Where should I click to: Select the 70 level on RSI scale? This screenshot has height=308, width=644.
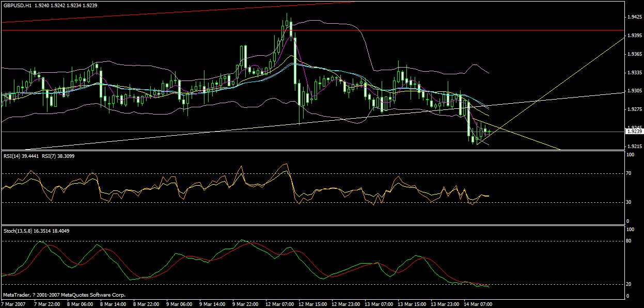click(629, 173)
